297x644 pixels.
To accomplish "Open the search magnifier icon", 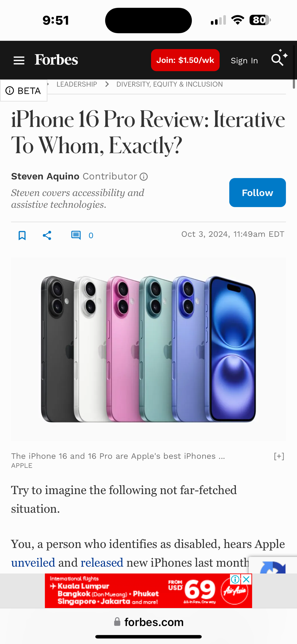I will pyautogui.click(x=279, y=58).
